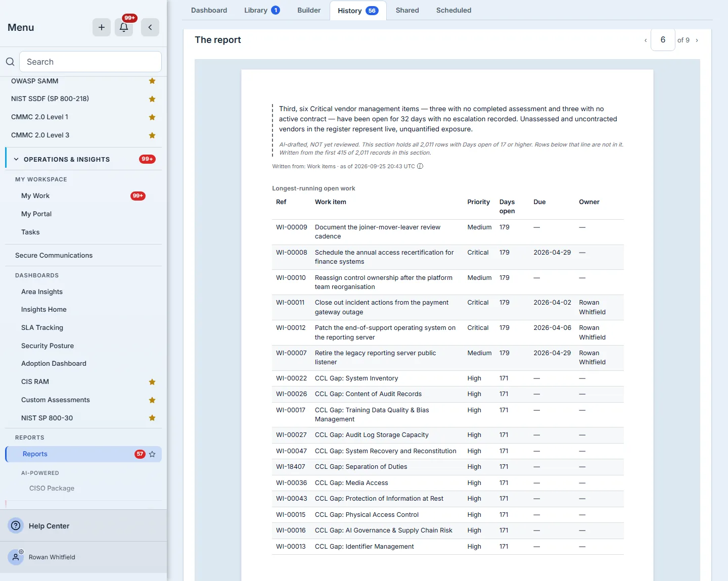728x581 pixels.
Task: Click 'CCL Gap: Separation of Duties' work item
Action: (361, 467)
